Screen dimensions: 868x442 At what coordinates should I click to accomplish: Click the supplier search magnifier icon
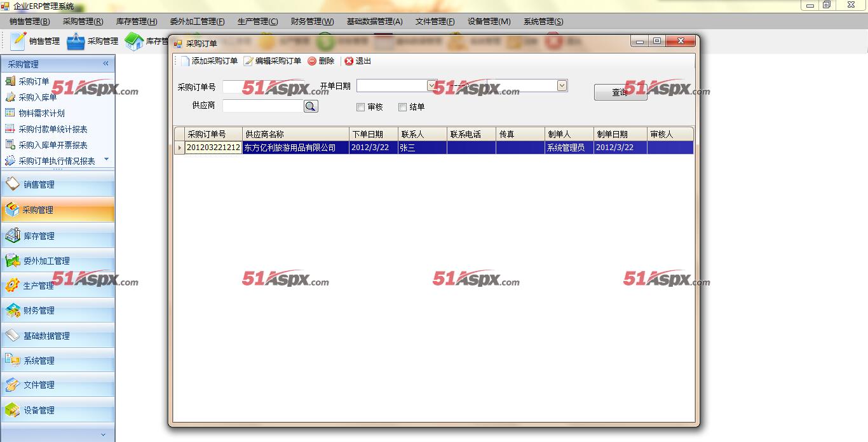point(311,106)
